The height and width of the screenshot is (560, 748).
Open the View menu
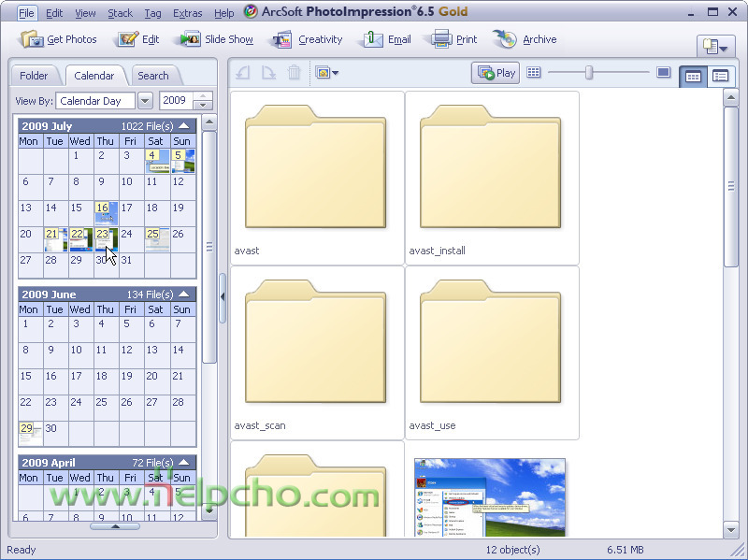click(x=85, y=13)
